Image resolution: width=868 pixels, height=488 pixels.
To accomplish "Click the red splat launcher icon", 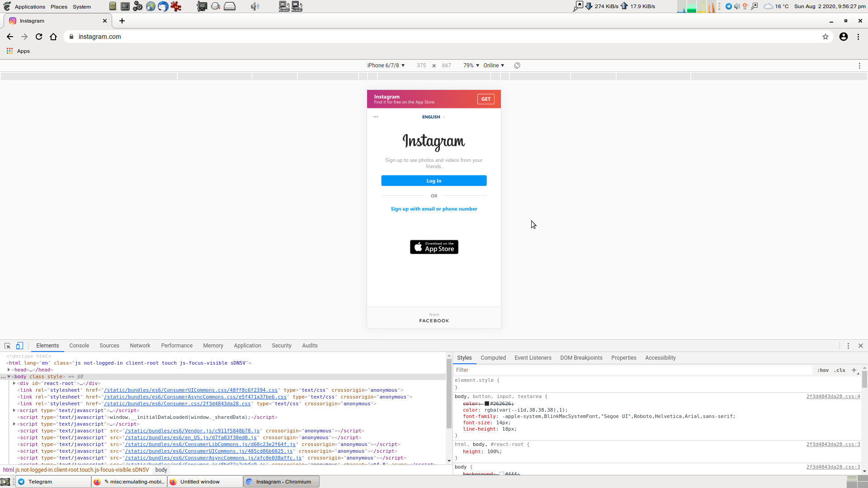I will [176, 6].
